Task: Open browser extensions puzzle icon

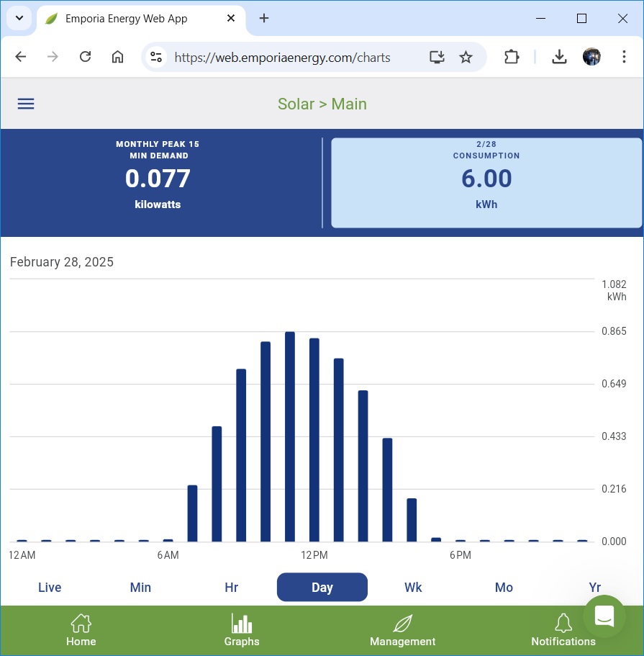Action: (512, 58)
